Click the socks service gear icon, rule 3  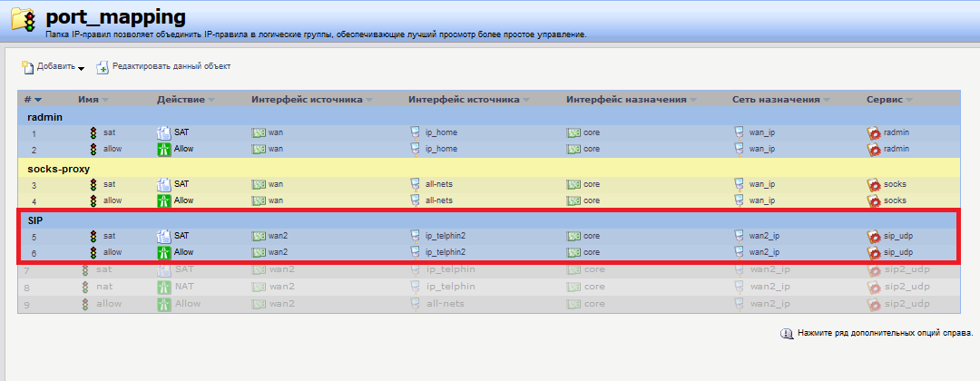[x=874, y=185]
